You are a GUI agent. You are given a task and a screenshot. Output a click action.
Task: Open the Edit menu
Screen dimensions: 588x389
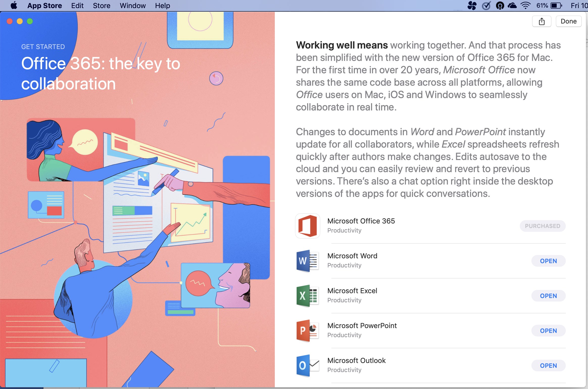[77, 5]
